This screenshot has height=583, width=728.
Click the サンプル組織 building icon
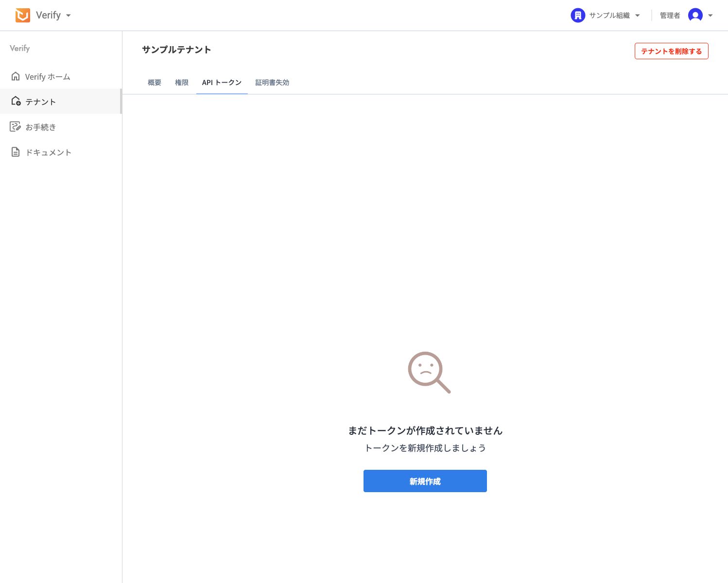578,16
